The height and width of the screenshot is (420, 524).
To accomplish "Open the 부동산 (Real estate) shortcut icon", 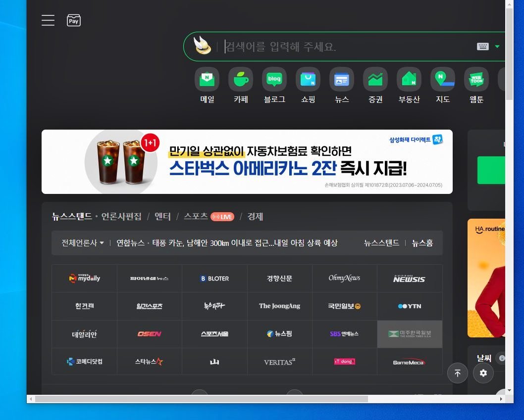I will coord(409,79).
